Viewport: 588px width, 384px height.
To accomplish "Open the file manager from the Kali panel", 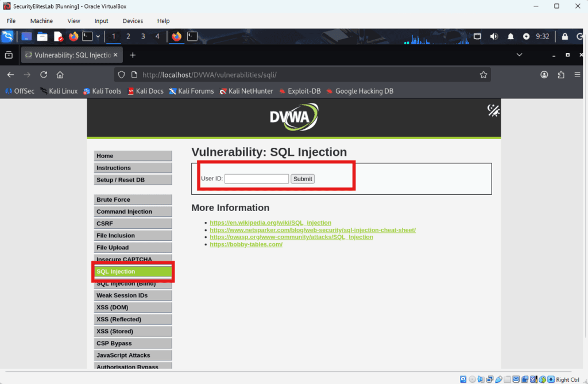I will click(42, 36).
